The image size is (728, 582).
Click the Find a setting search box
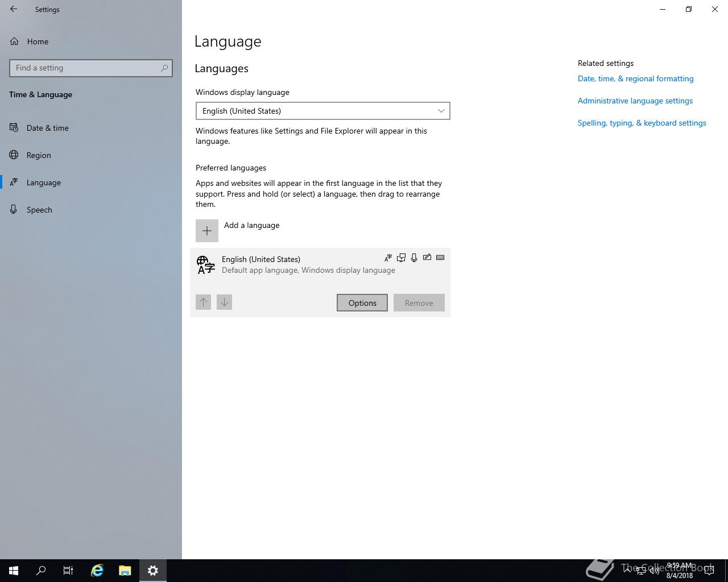click(x=91, y=68)
